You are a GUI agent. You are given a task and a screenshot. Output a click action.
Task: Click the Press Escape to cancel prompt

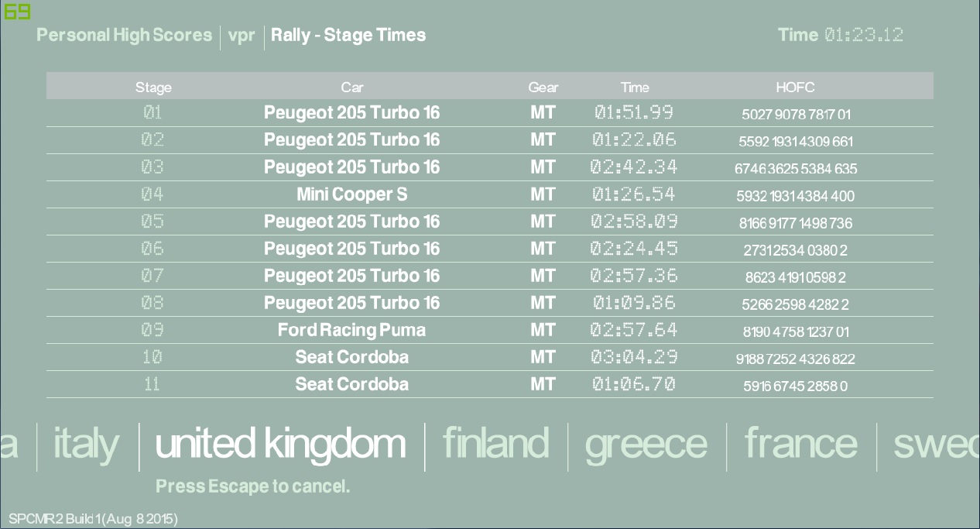point(253,486)
